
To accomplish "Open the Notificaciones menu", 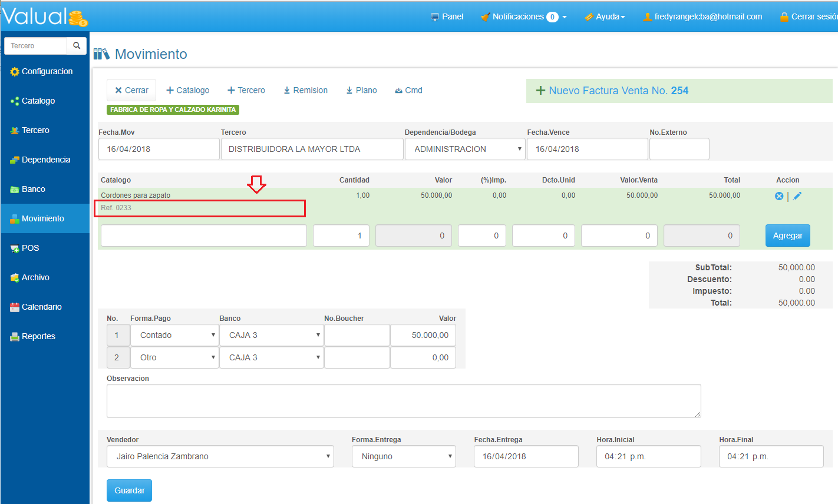I will tap(523, 16).
